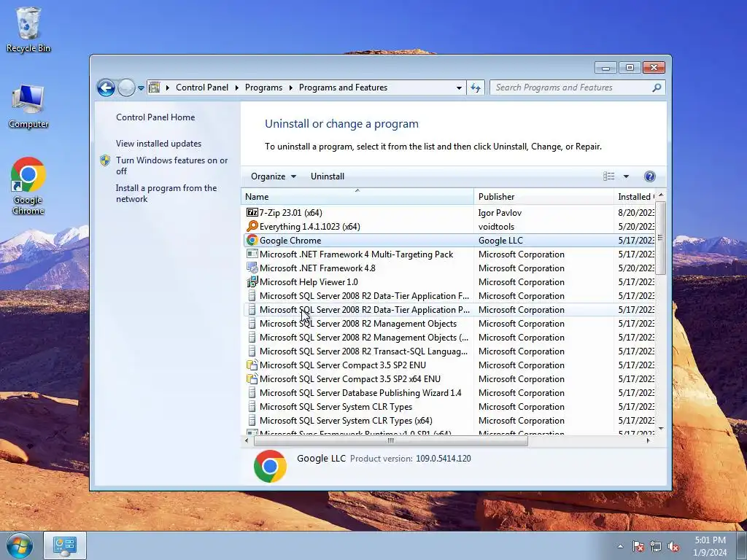Open the Recycle Bin desktop icon
747x560 pixels.
[28, 29]
